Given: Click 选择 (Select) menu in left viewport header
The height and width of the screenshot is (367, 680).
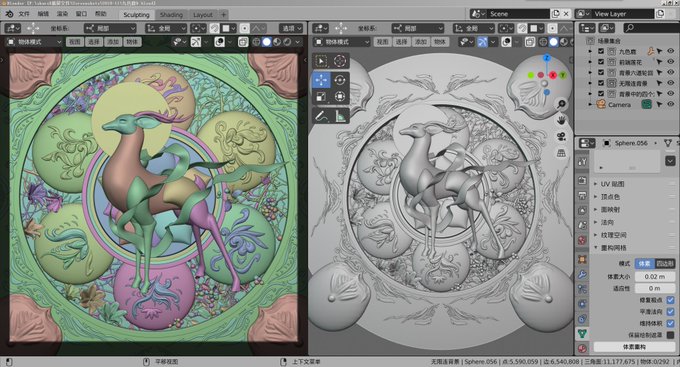Looking at the screenshot, I should click(94, 42).
